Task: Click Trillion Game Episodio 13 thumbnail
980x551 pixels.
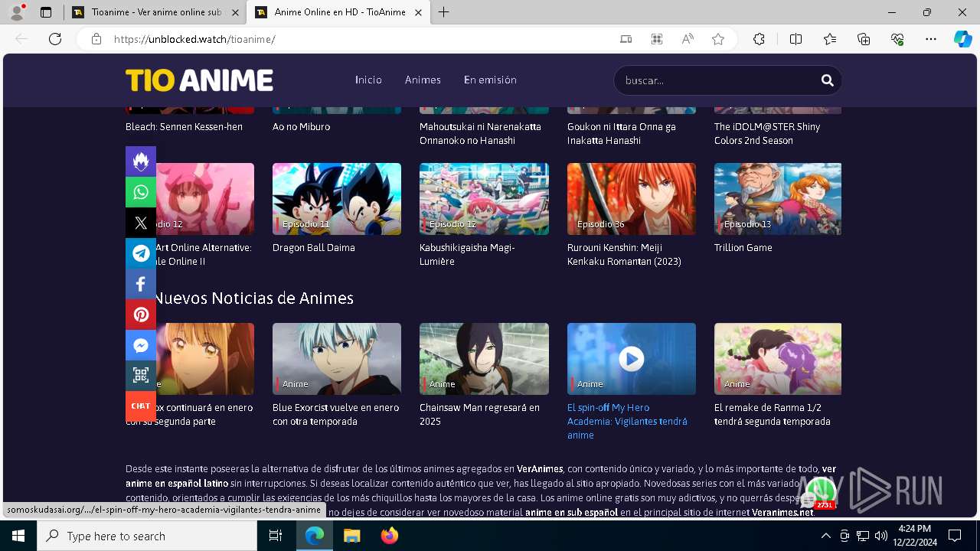Action: tap(778, 199)
